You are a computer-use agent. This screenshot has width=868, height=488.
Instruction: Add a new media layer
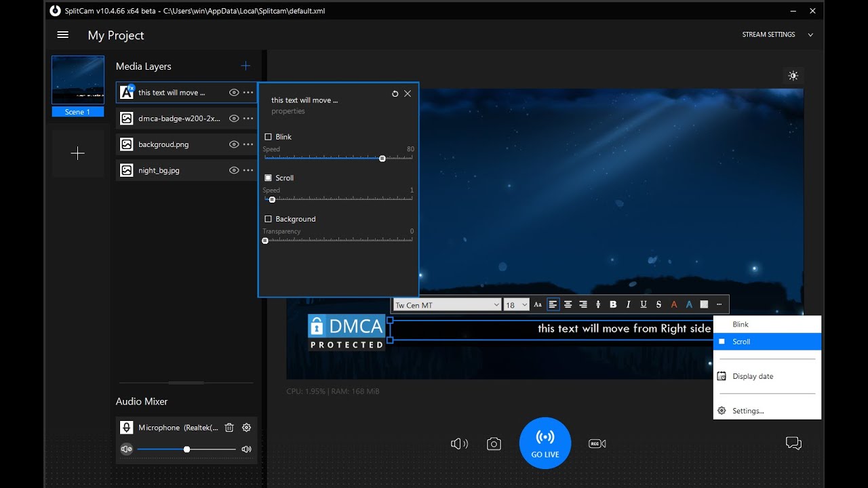pyautogui.click(x=245, y=66)
